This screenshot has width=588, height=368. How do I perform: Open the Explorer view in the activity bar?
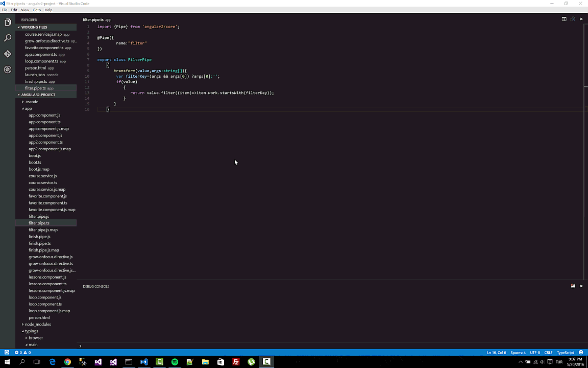[7, 22]
